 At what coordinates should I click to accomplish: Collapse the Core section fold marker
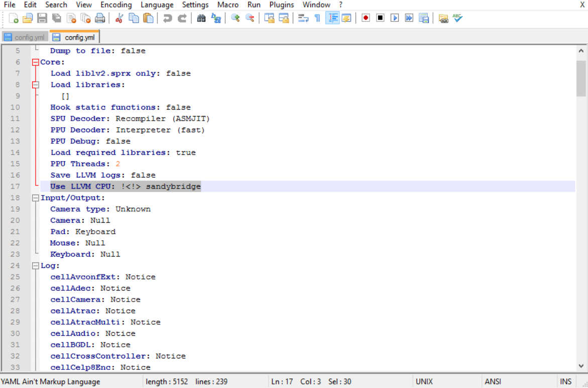point(35,62)
